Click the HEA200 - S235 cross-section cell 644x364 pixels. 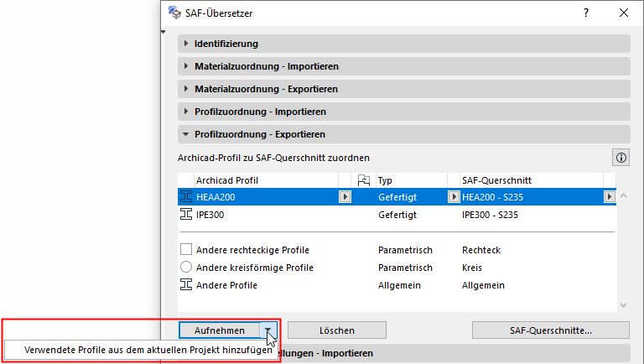492,197
